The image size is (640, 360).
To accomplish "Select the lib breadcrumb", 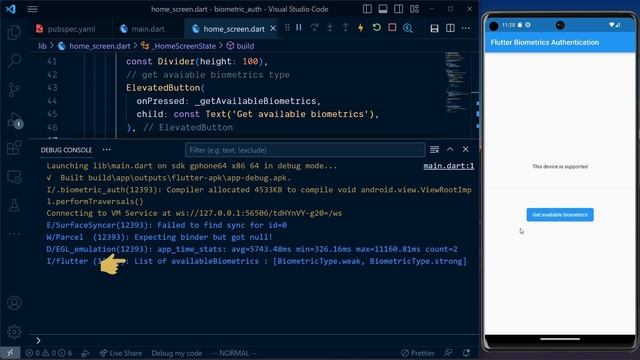I will [42, 46].
